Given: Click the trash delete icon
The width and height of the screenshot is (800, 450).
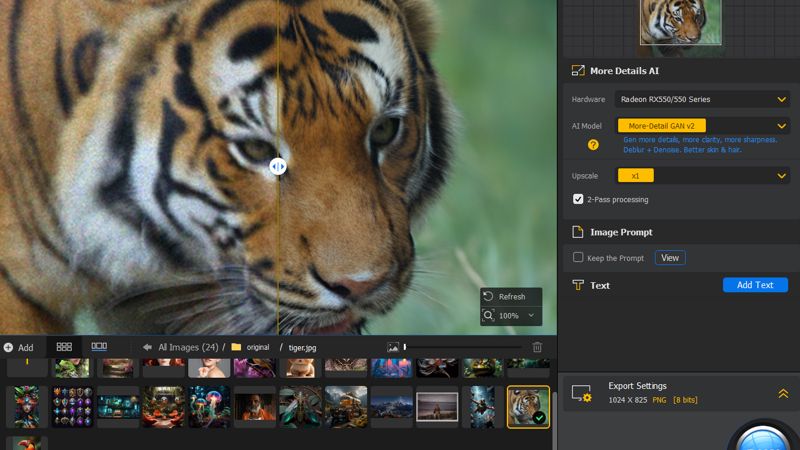Looking at the screenshot, I should tap(537, 347).
